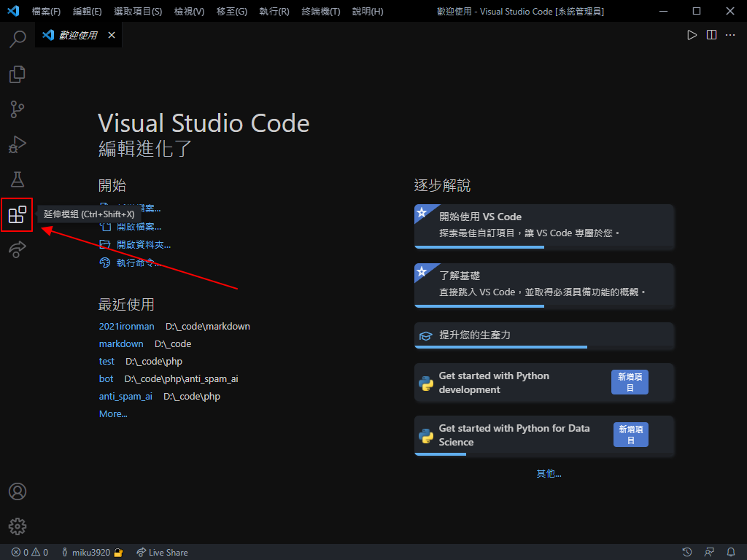
Task: Open the Extensions view icon
Action: click(18, 215)
